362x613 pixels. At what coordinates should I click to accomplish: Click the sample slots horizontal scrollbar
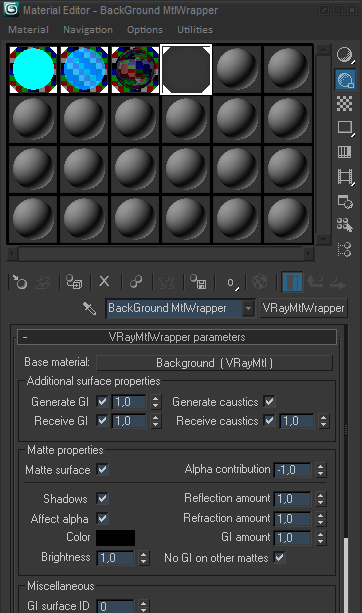tap(161, 254)
